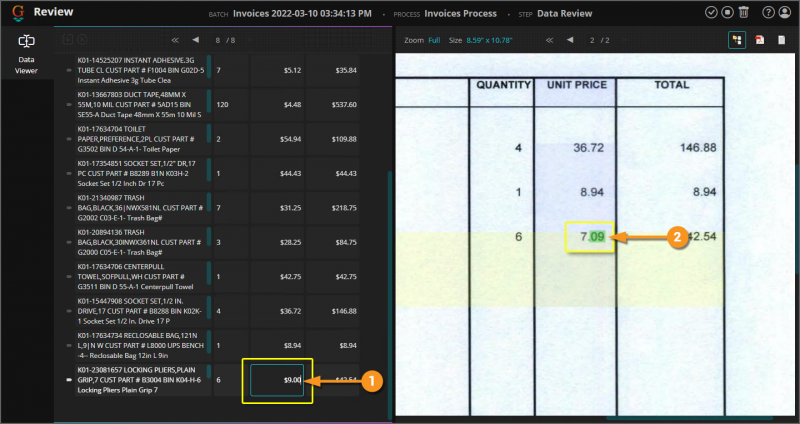Click total $35.84 cell
This screenshot has width=800, height=424.
click(333, 70)
